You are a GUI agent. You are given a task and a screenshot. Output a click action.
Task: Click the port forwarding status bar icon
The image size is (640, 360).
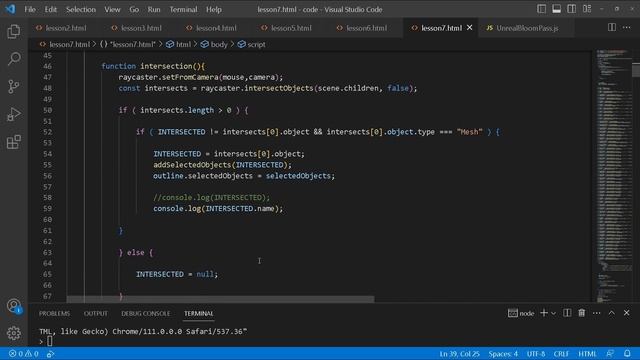[x=51, y=353]
